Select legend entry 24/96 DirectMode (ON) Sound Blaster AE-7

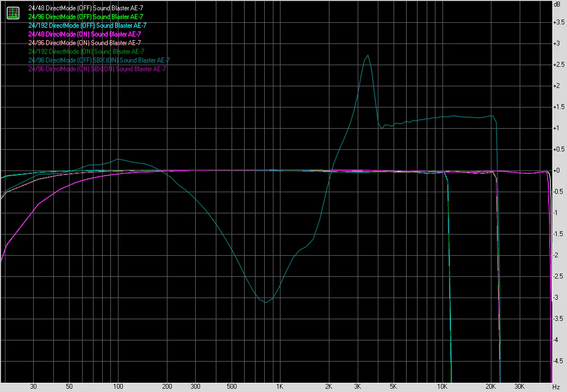coord(85,43)
